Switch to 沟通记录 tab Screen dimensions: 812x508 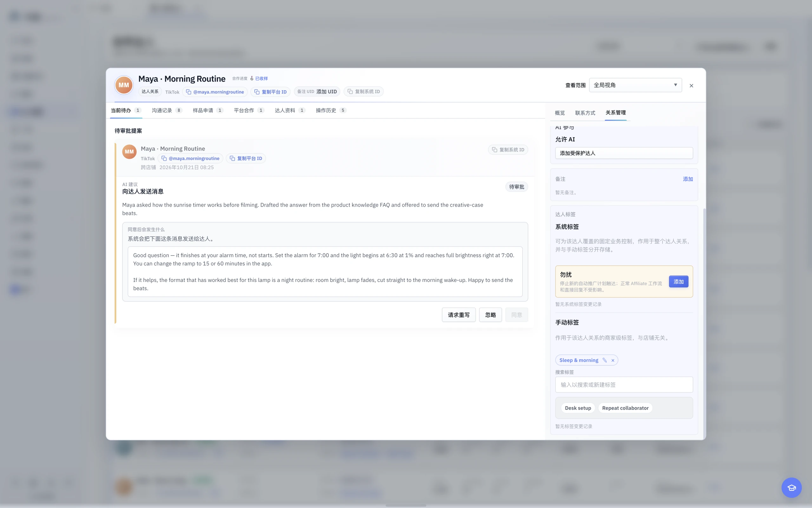click(167, 110)
